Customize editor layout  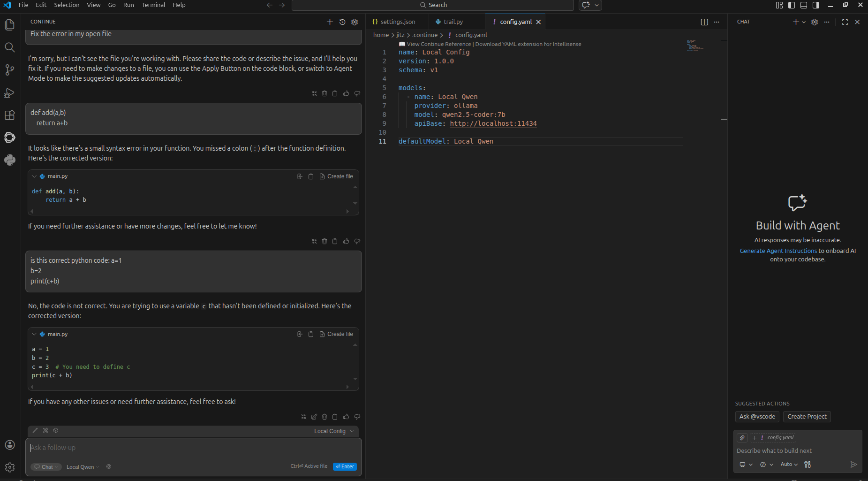(779, 5)
